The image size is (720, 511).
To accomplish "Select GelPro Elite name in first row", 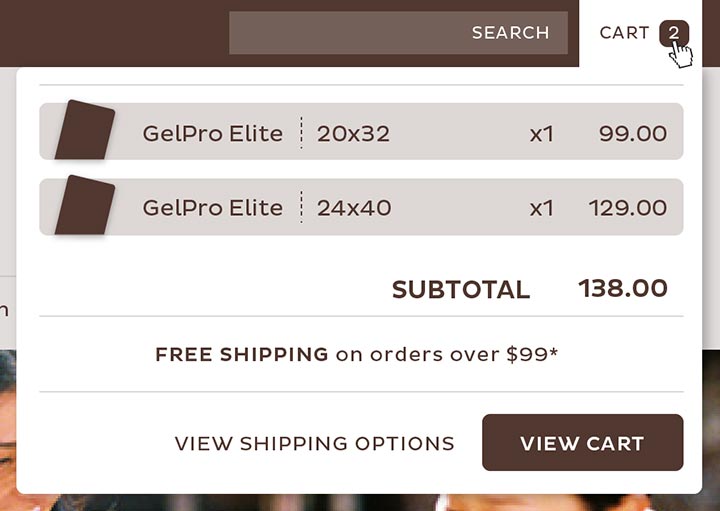I will point(212,132).
